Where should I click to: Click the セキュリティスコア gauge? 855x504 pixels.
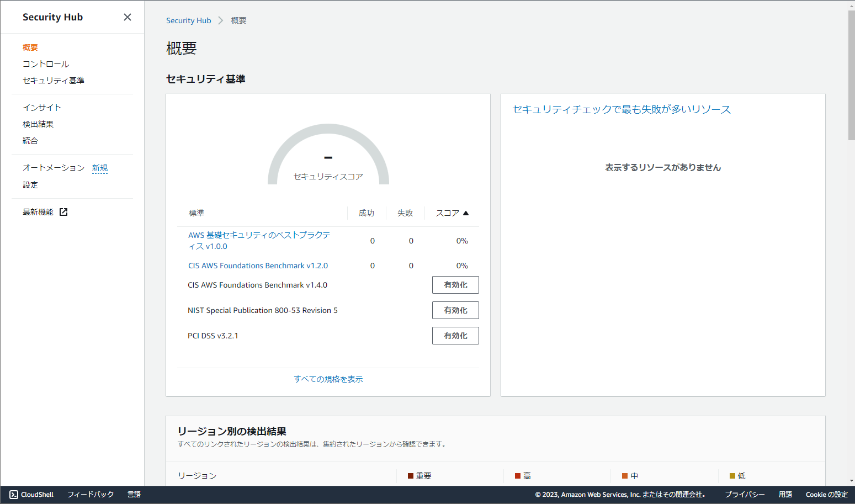328,155
